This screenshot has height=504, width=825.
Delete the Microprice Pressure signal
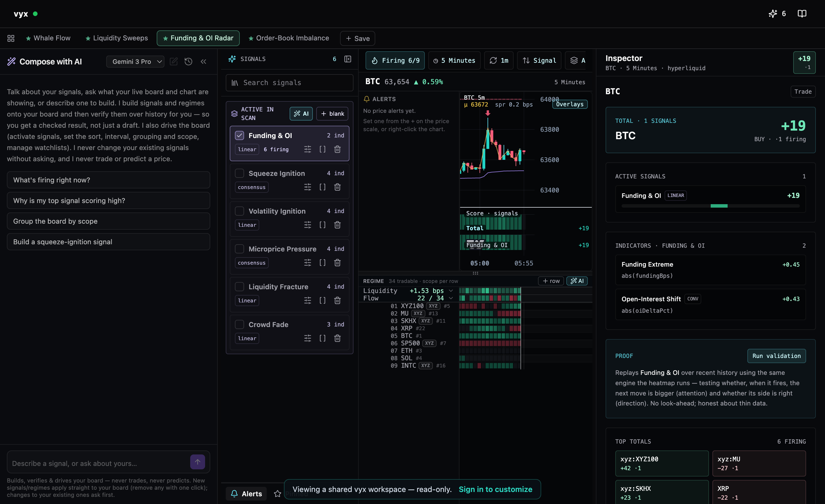(x=337, y=263)
